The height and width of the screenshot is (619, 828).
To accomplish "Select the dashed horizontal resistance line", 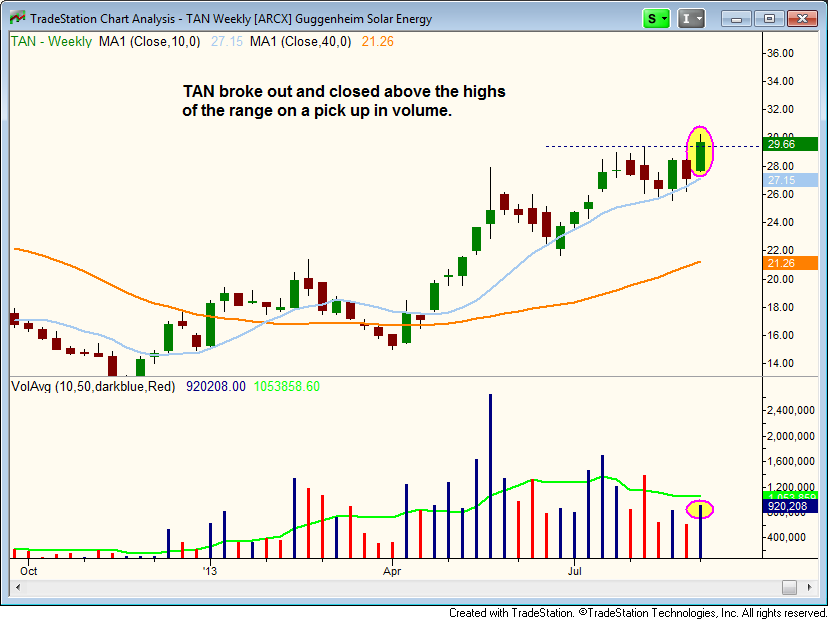I will (654, 146).
